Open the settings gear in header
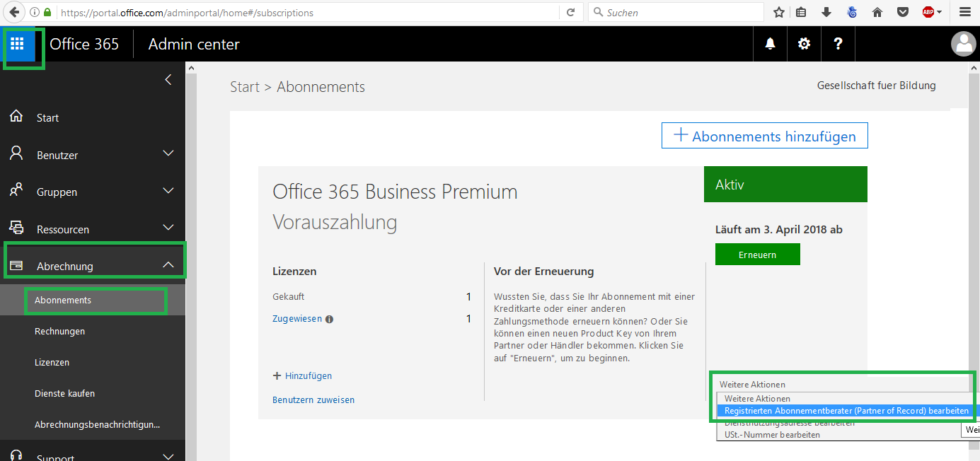 (804, 44)
